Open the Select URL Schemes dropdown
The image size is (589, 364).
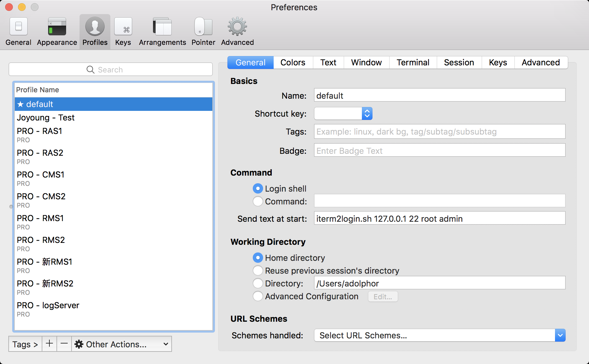[440, 335]
